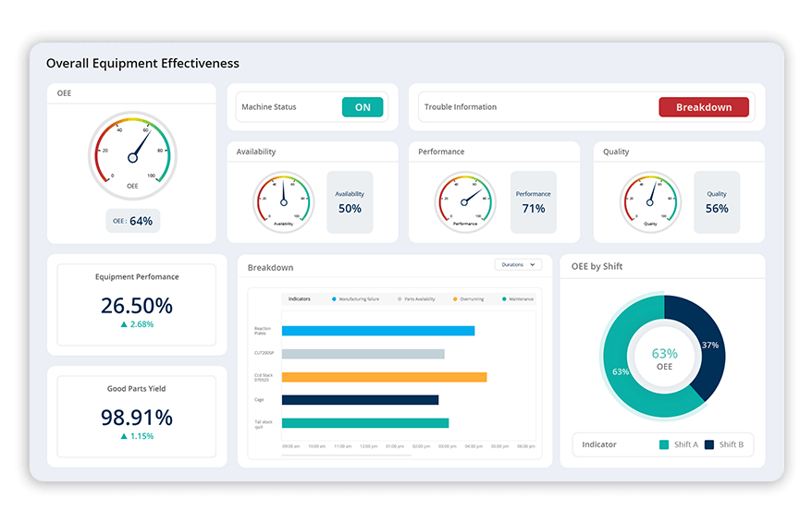Select the Shift B legend swatch

(709, 444)
